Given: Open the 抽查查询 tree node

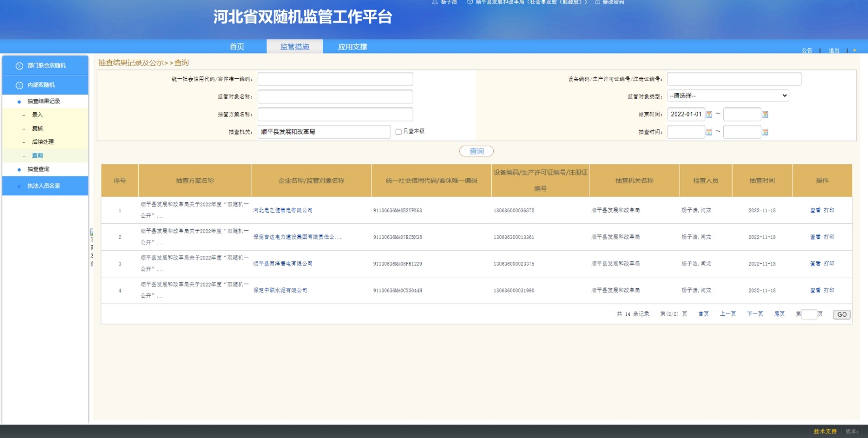Looking at the screenshot, I should [x=38, y=169].
